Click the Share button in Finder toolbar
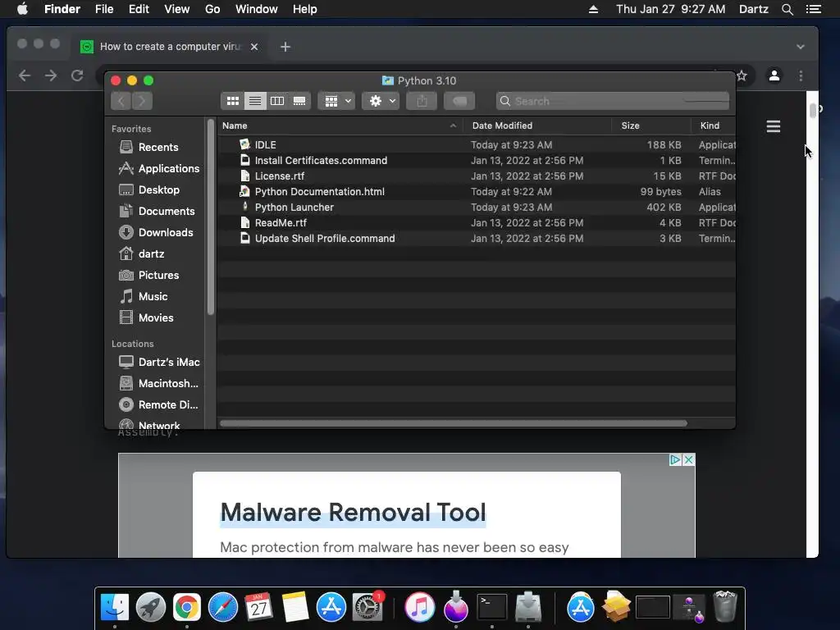This screenshot has height=630, width=840. pyautogui.click(x=422, y=101)
